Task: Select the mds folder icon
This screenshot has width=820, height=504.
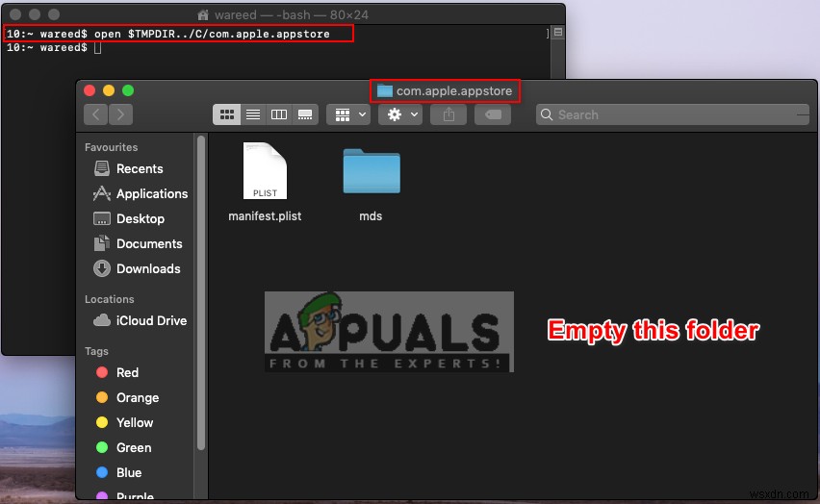Action: tap(372, 171)
